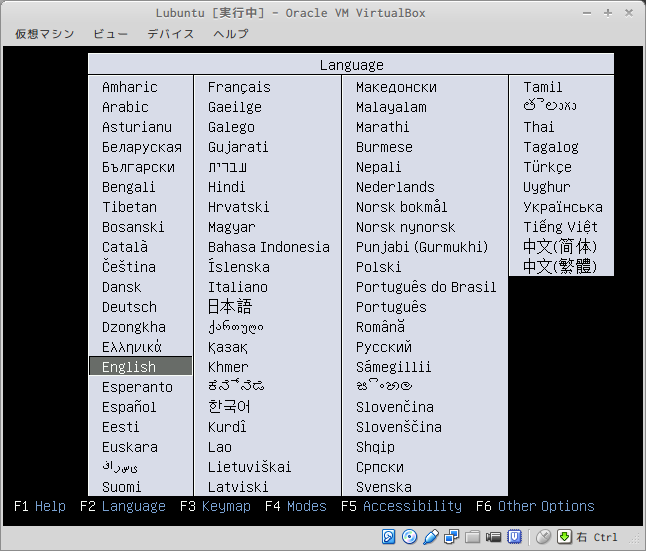Click the mouse integration status icon

tap(543, 537)
